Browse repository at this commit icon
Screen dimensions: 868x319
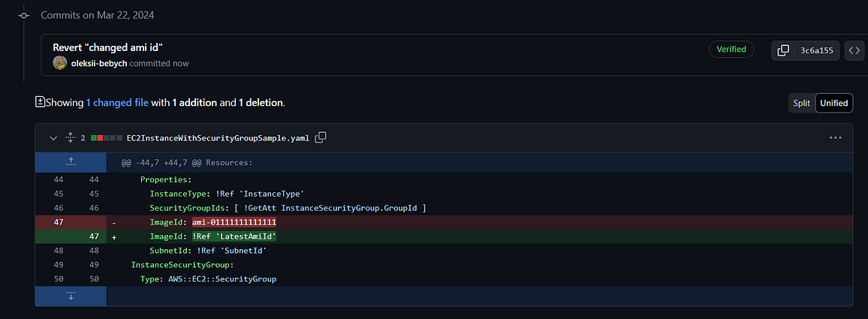click(x=854, y=50)
